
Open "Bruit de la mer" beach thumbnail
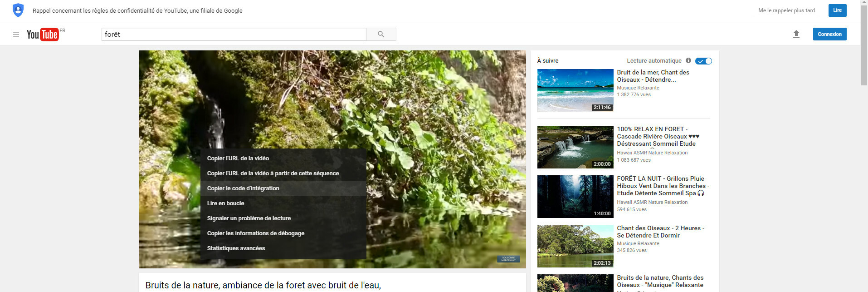575,90
